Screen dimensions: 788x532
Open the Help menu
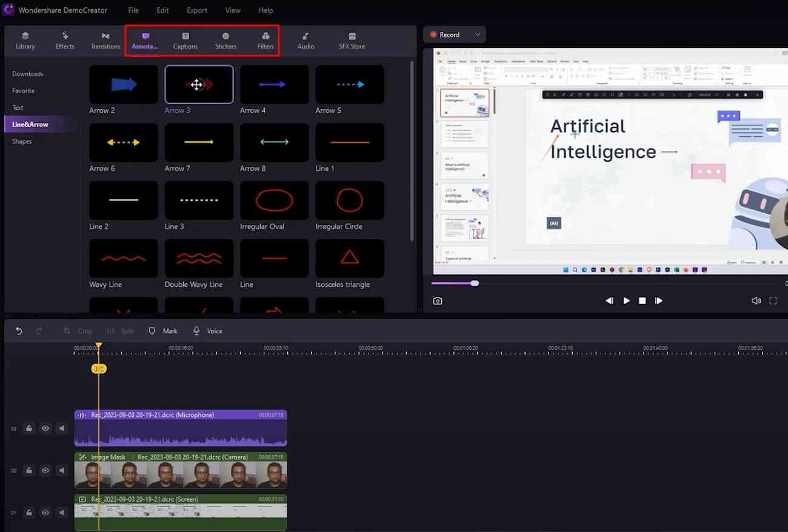point(265,10)
